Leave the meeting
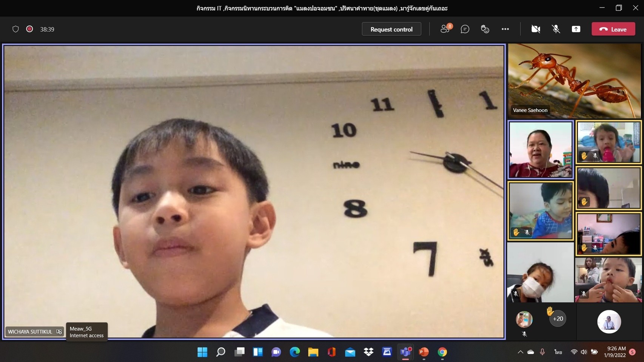This screenshot has height=362, width=644. click(x=613, y=29)
